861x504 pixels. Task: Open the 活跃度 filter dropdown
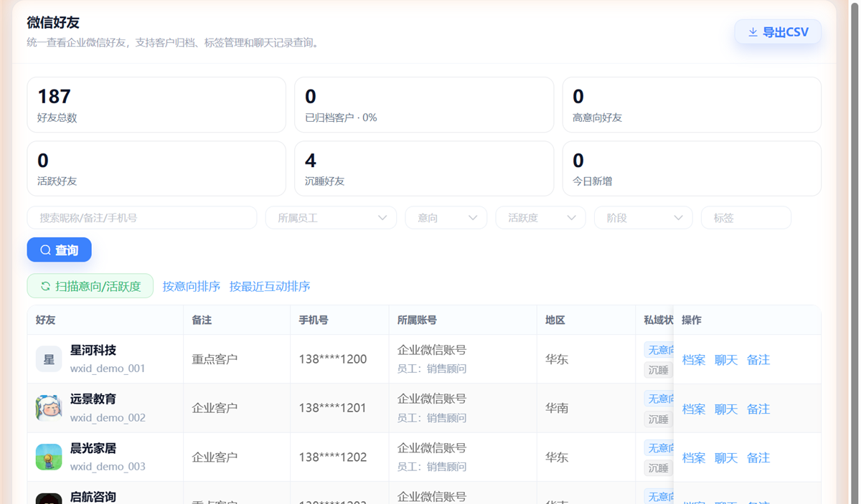click(540, 218)
